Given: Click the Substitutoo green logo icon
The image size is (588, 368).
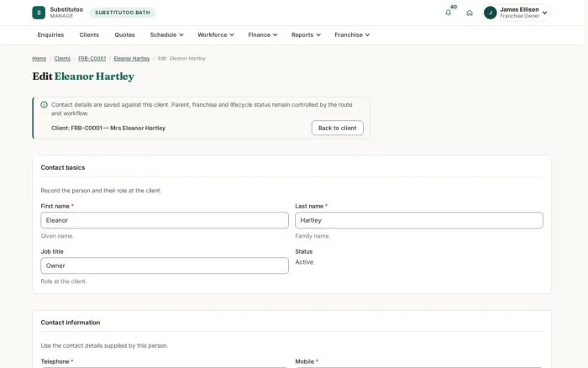Looking at the screenshot, I should pos(39,13).
